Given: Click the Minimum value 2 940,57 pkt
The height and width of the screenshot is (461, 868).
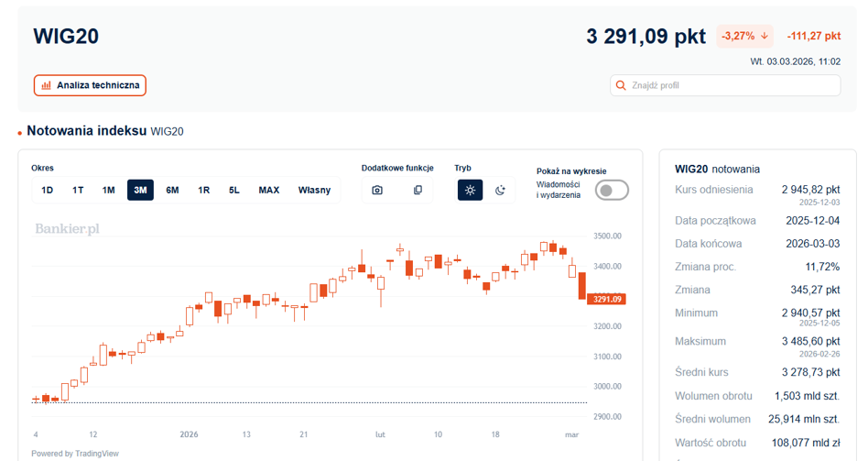Looking at the screenshot, I should 810,313.
